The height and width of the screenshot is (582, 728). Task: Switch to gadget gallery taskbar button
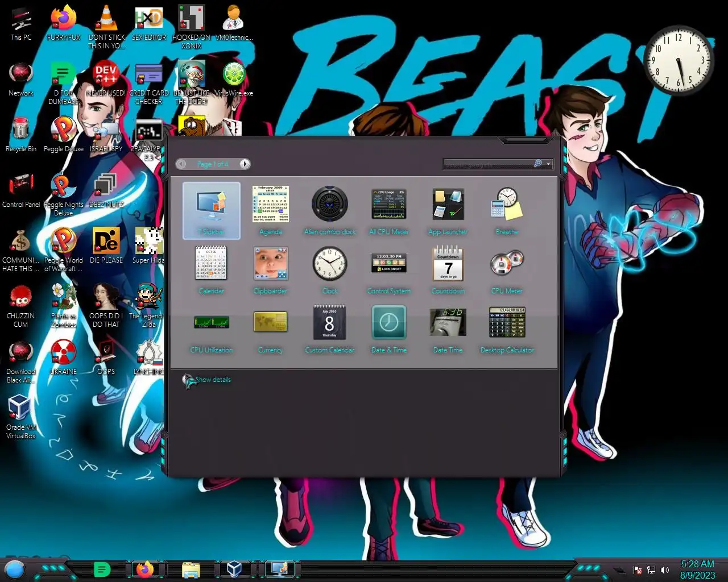coord(280,569)
